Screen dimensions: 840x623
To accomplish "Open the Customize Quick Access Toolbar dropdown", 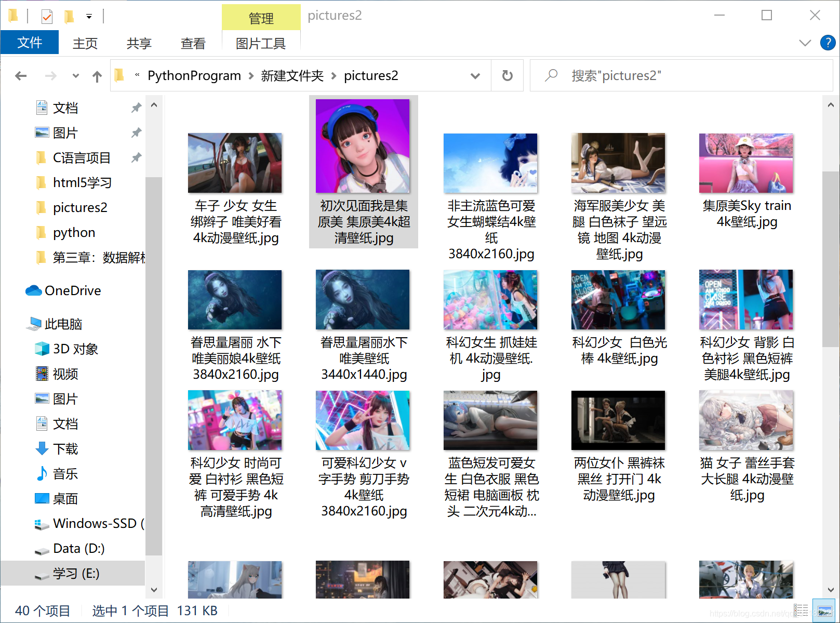I will [x=89, y=17].
